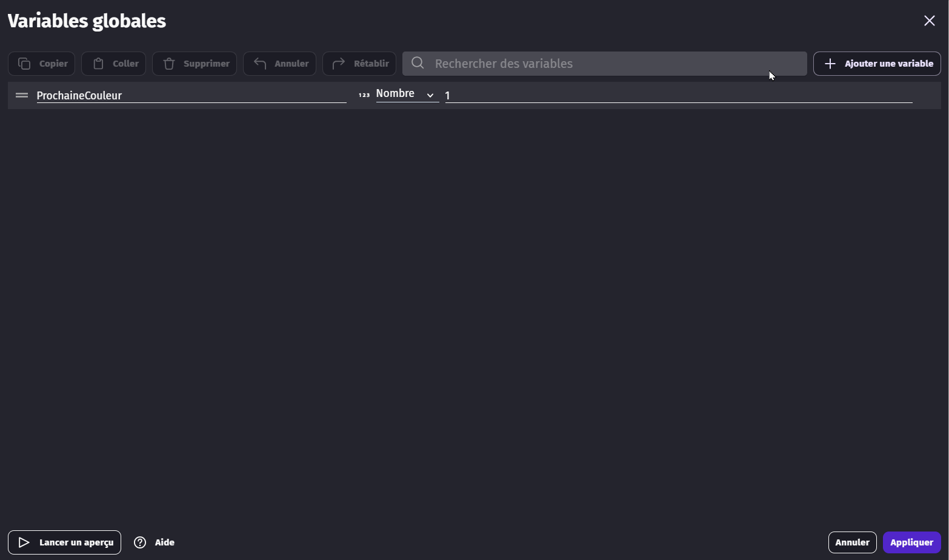Click the copy icon in the Copier button
The width and height of the screenshot is (949, 560).
click(24, 64)
